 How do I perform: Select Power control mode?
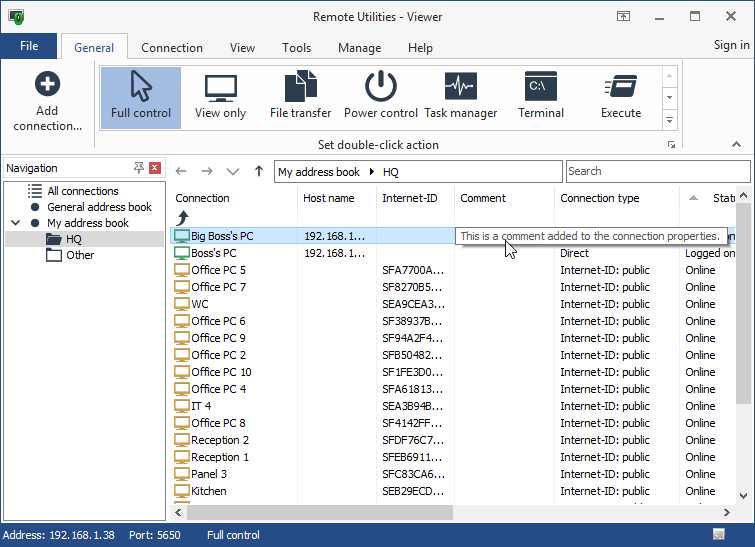coord(380,98)
